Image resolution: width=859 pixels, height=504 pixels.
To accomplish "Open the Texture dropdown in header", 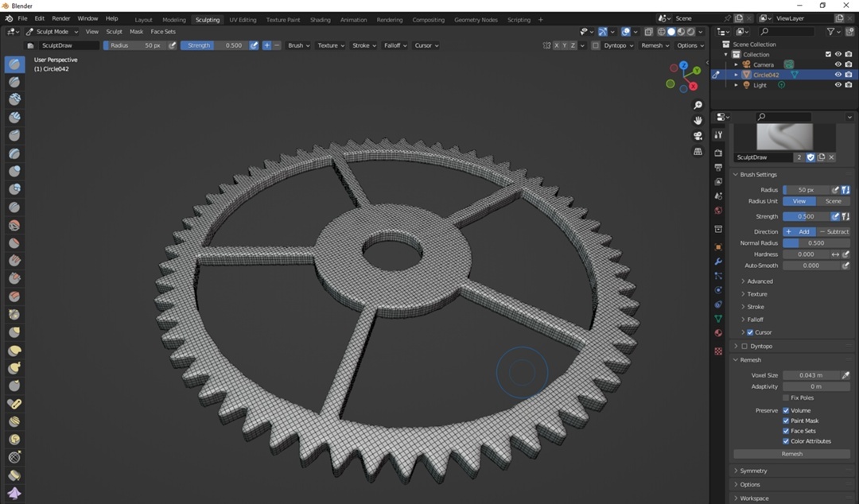I will [x=331, y=45].
